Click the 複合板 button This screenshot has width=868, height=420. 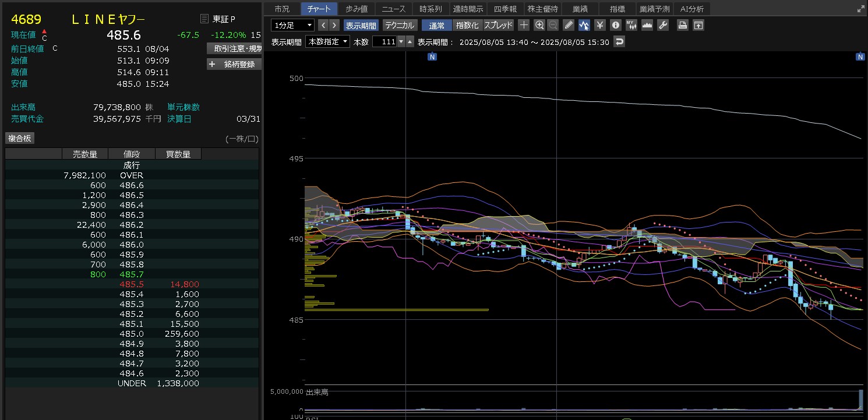pyautogui.click(x=20, y=138)
